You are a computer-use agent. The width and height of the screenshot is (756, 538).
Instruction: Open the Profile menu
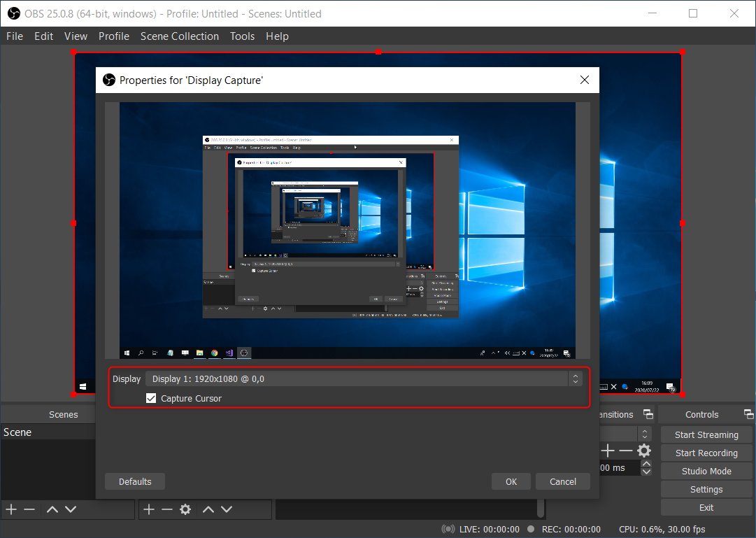114,36
